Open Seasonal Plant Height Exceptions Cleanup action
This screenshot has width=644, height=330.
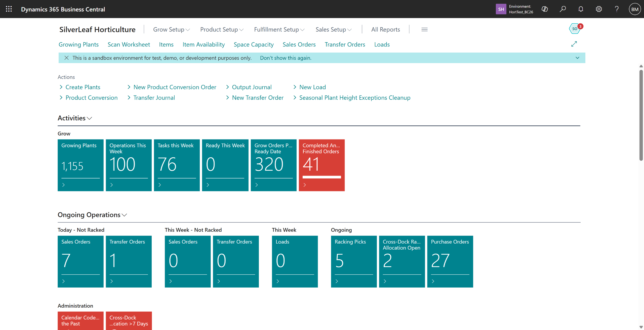click(x=355, y=98)
